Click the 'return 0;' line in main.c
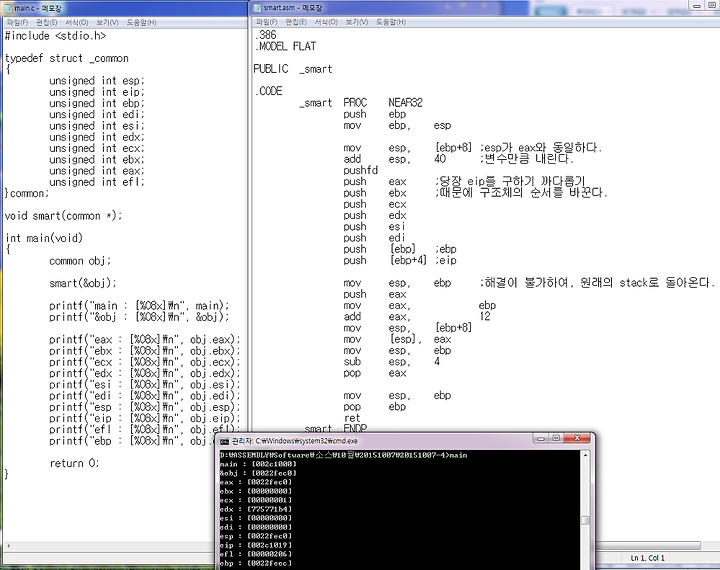This screenshot has width=720, height=570. tap(74, 463)
